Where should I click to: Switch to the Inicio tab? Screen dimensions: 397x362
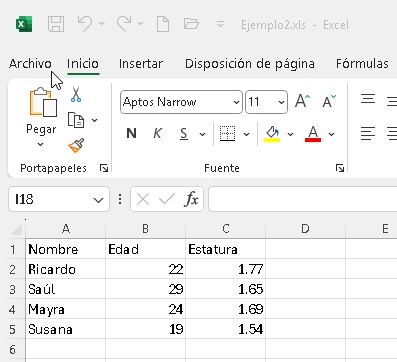coord(83,63)
